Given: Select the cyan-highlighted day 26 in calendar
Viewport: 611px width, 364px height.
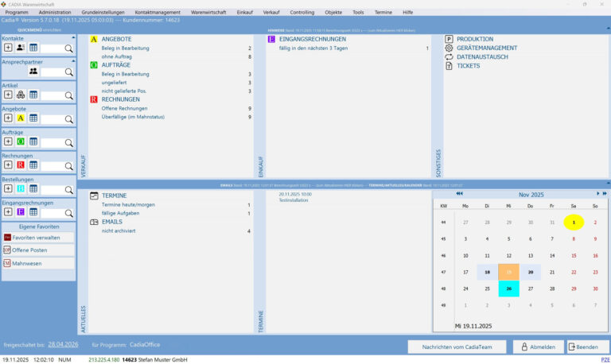Looking at the screenshot, I should [x=508, y=288].
